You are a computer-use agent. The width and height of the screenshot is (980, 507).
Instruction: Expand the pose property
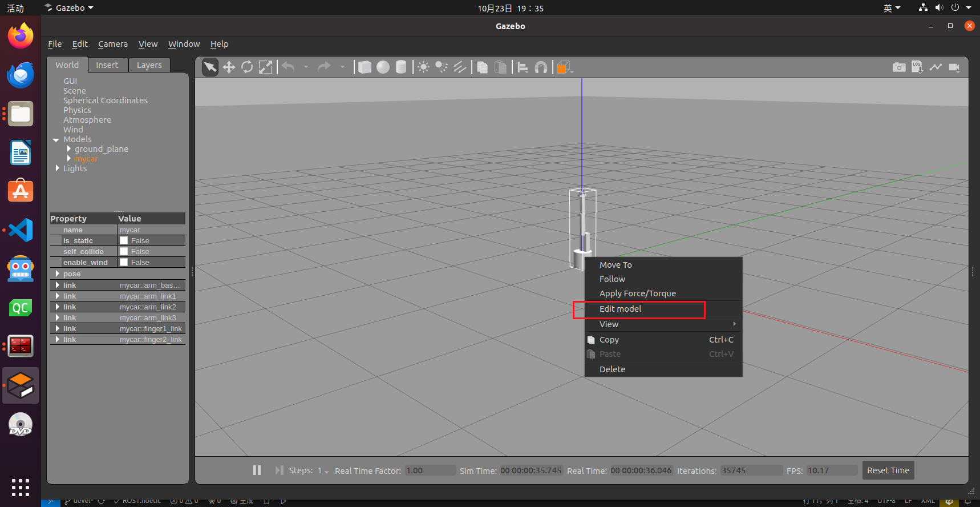click(58, 273)
